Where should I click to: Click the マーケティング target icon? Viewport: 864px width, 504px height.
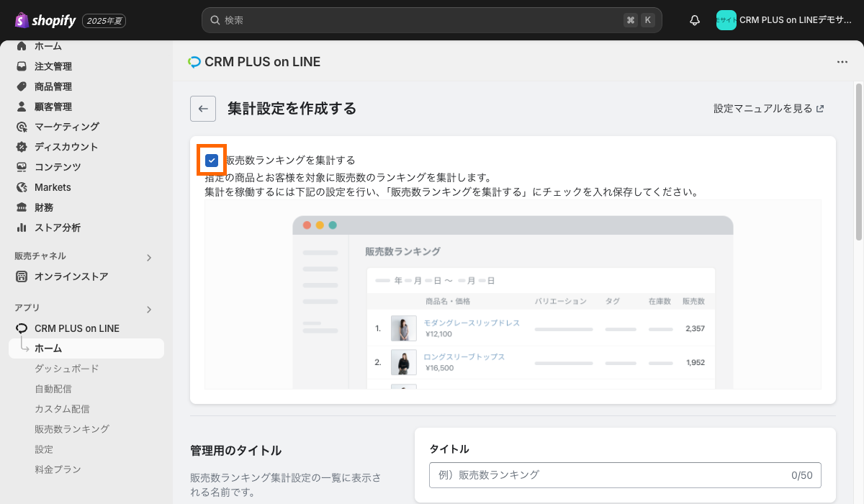pos(22,127)
